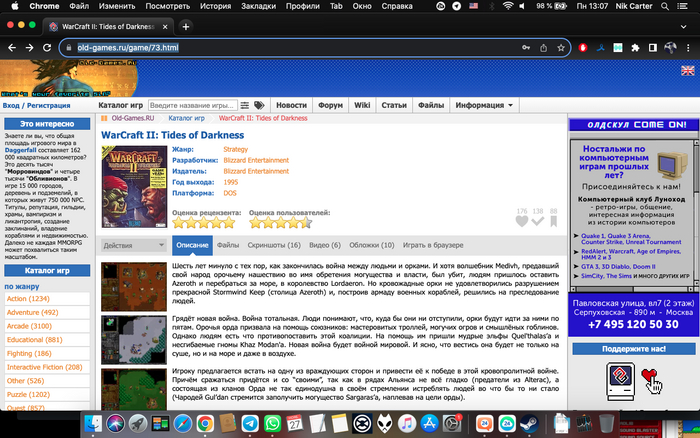
Task: Reload the page with the refresh icon
Action: pos(47,48)
